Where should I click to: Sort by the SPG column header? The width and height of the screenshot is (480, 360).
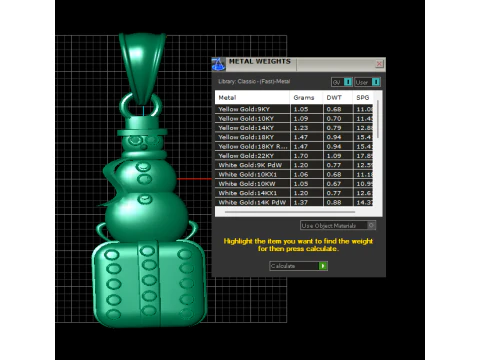[x=363, y=97]
